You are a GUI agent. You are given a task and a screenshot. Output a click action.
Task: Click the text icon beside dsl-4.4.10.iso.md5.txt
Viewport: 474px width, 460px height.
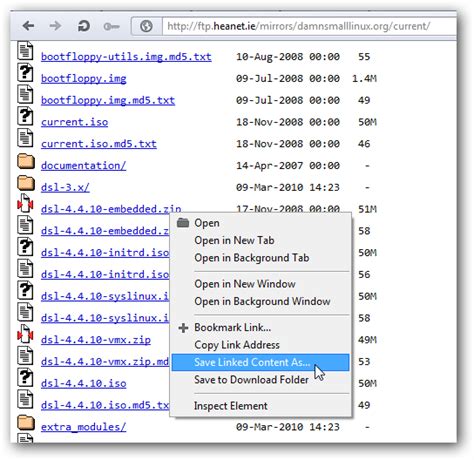tap(25, 399)
